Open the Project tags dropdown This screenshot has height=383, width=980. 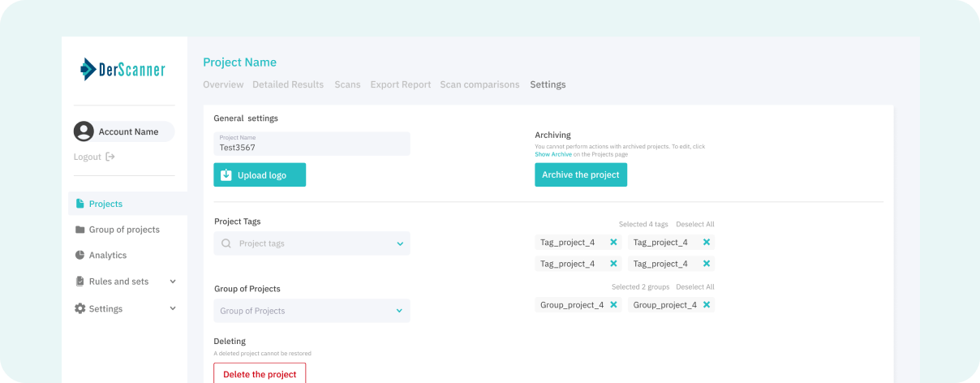tap(399, 243)
